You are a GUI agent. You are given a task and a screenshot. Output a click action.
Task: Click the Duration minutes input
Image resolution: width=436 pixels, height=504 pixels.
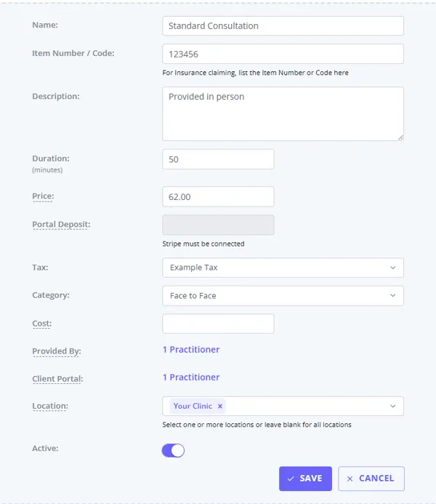click(x=218, y=159)
